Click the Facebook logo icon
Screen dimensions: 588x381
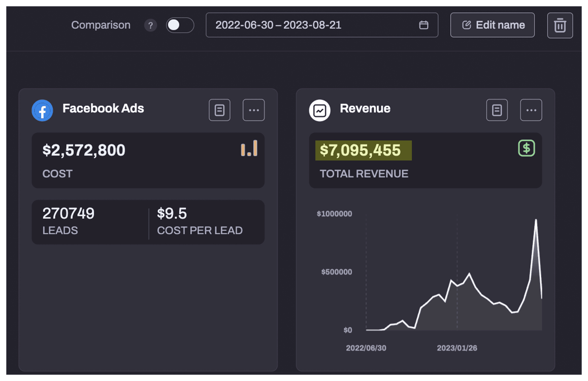pyautogui.click(x=42, y=111)
